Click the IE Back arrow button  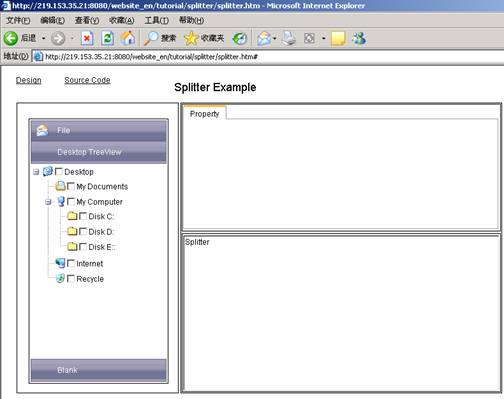[x=11, y=38]
